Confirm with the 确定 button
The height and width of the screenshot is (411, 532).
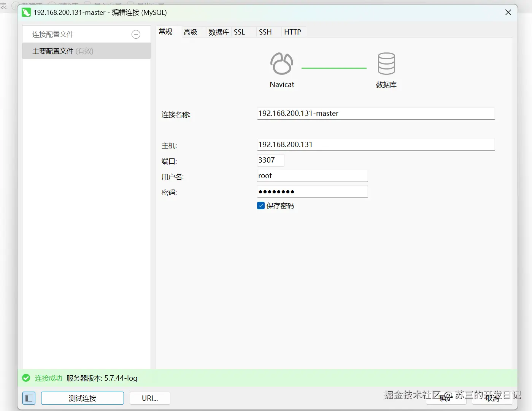point(446,398)
